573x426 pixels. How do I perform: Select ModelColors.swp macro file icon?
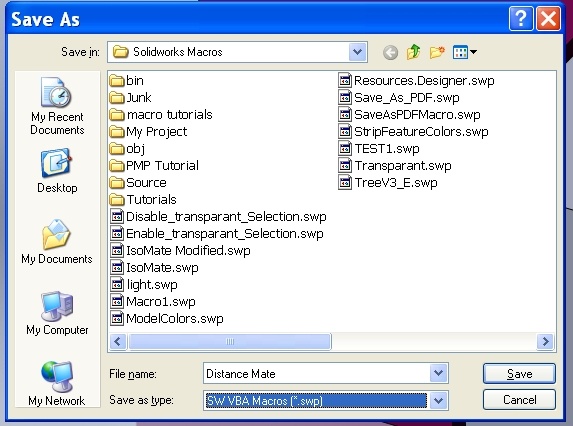pos(117,319)
